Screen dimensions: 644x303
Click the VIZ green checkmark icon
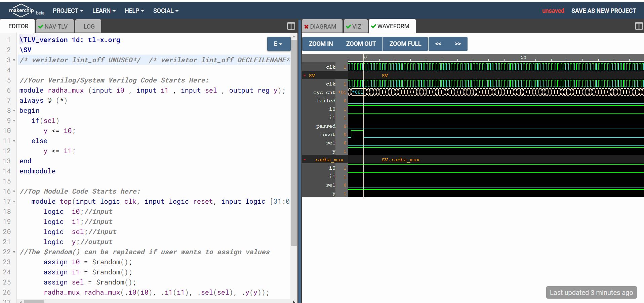tap(348, 26)
